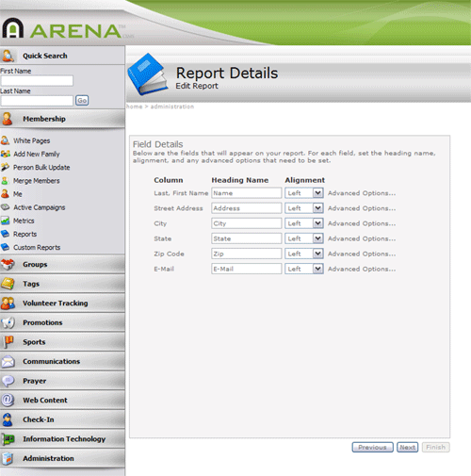Viewport: 471px width, 476px height.
Task: Click the Reports book icon
Action: pyautogui.click(x=5, y=234)
